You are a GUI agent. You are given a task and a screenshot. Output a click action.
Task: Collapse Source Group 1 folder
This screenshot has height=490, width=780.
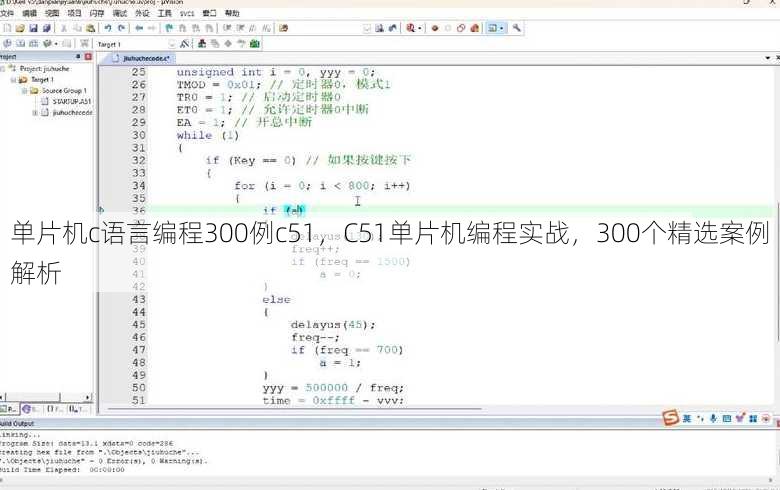[x=24, y=91]
